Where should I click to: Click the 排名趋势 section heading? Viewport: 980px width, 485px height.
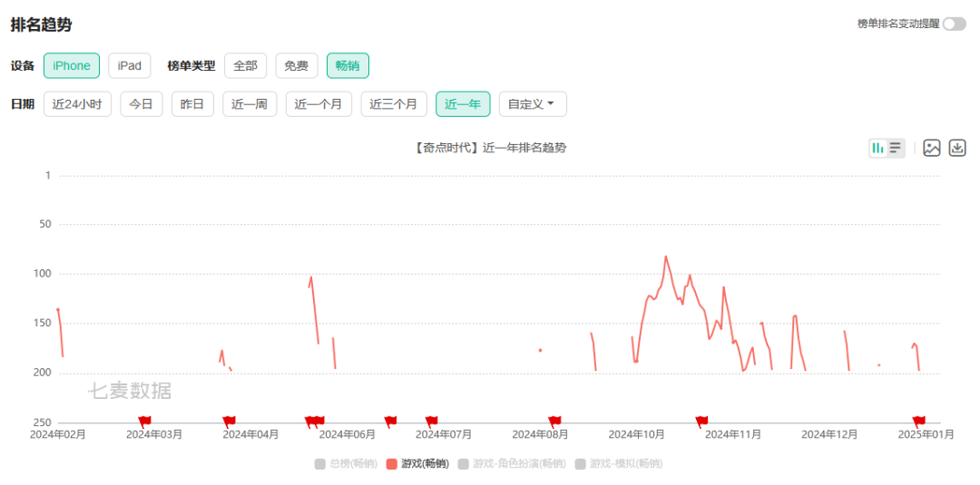point(41,25)
